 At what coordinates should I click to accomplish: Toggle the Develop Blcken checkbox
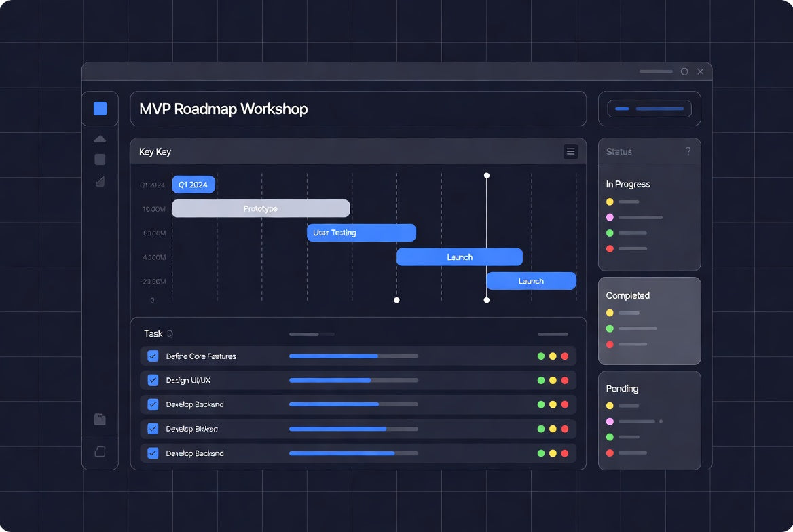pos(153,429)
